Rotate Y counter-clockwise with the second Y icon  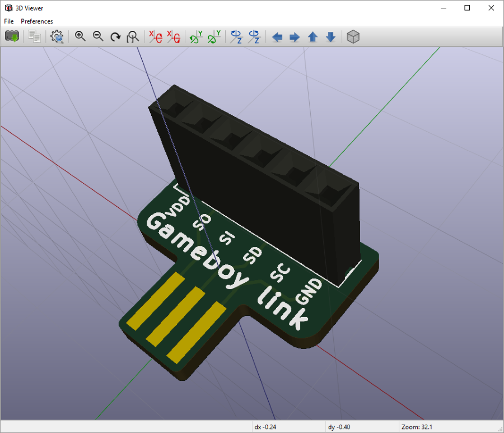click(214, 36)
